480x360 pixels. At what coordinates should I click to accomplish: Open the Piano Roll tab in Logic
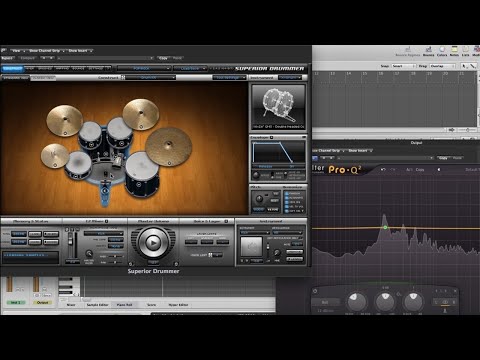point(124,305)
